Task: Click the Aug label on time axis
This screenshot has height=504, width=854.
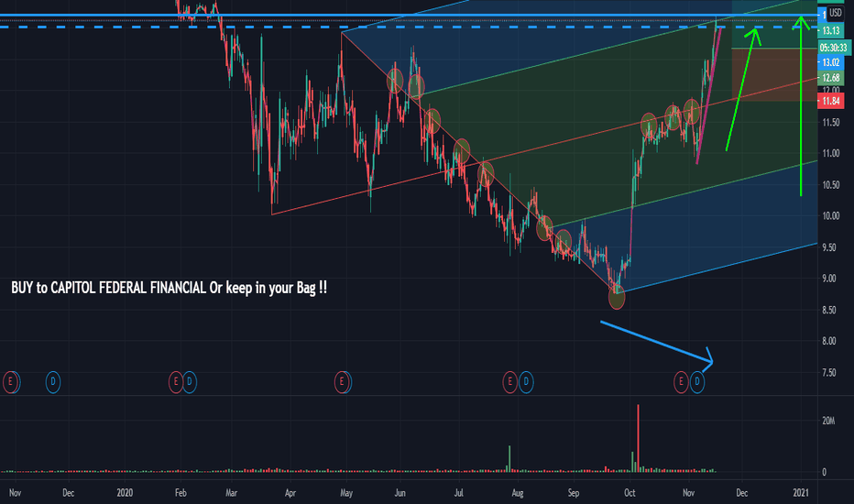Action: pos(518,493)
